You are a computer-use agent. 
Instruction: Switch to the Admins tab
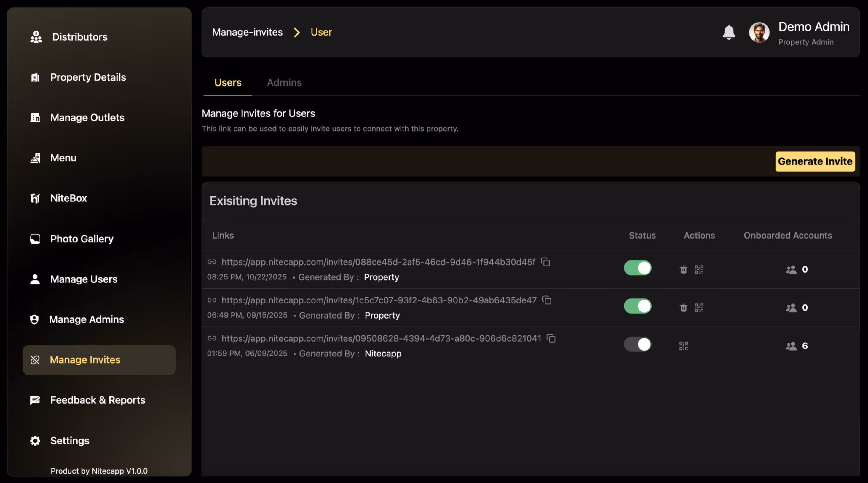tap(284, 82)
